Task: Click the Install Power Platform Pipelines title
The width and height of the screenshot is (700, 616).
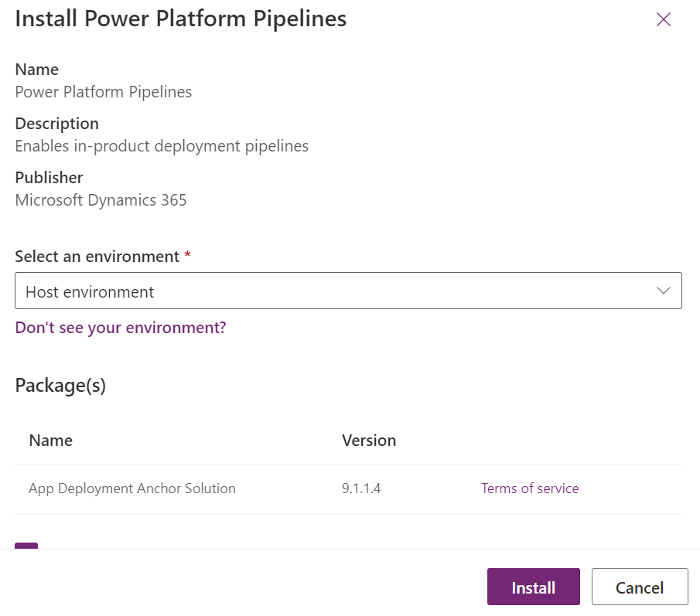Action: pyautogui.click(x=181, y=19)
